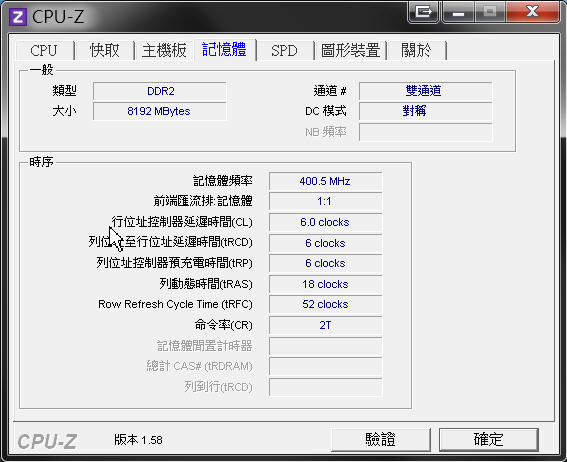Click the 類型 label
Viewport: 567px width, 462px height.
64,91
